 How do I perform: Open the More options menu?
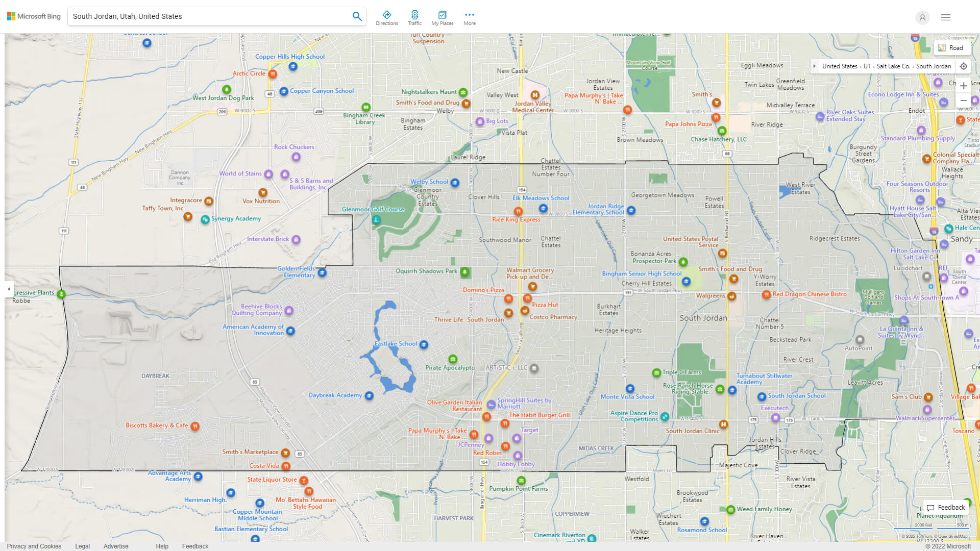(469, 18)
